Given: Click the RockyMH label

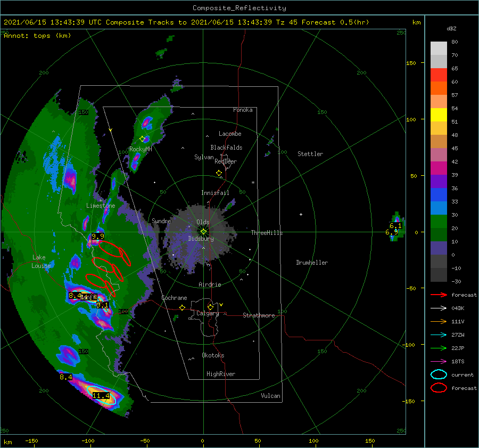Looking at the screenshot, I should coord(141,149).
